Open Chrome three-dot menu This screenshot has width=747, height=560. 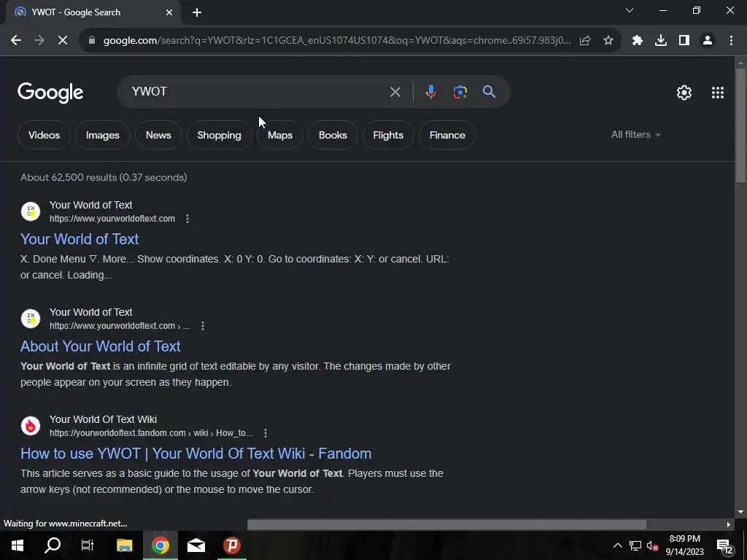tap(731, 41)
